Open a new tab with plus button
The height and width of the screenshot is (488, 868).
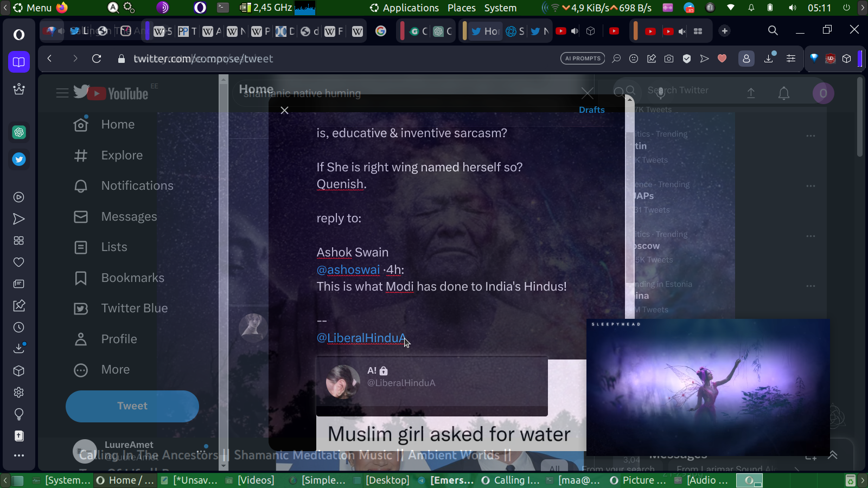pyautogui.click(x=725, y=31)
